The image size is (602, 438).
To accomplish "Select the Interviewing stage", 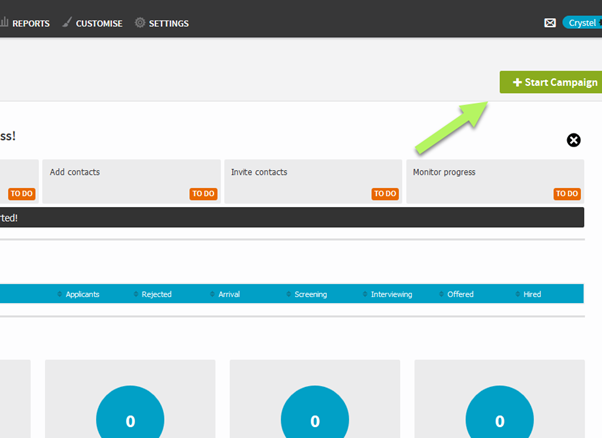I will point(391,295).
